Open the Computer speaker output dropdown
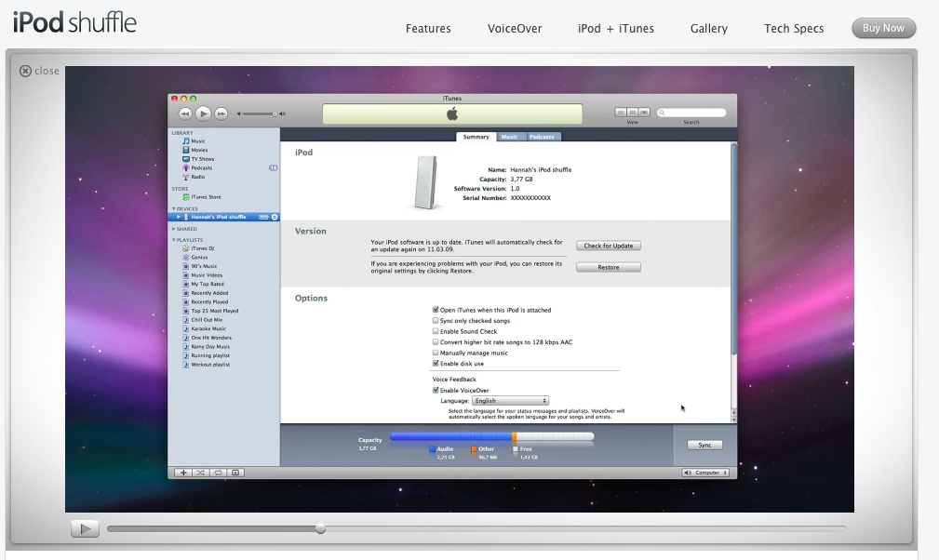This screenshot has height=560, width=939. (x=705, y=473)
